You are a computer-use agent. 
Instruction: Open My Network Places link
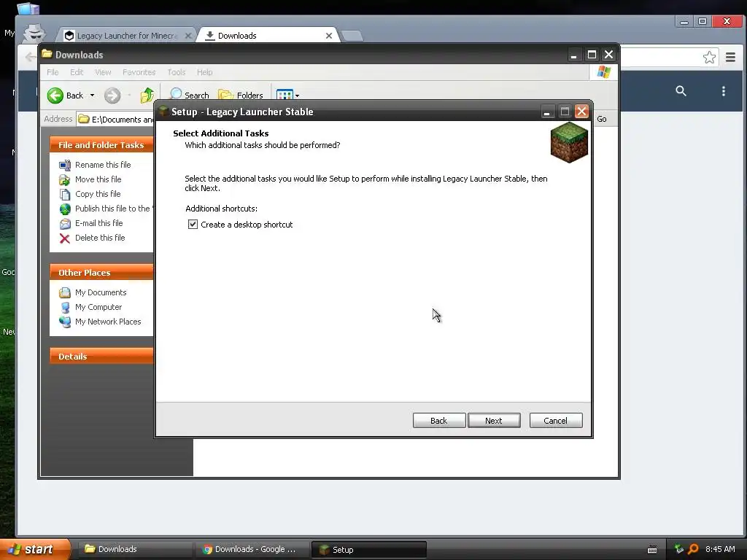coord(108,322)
